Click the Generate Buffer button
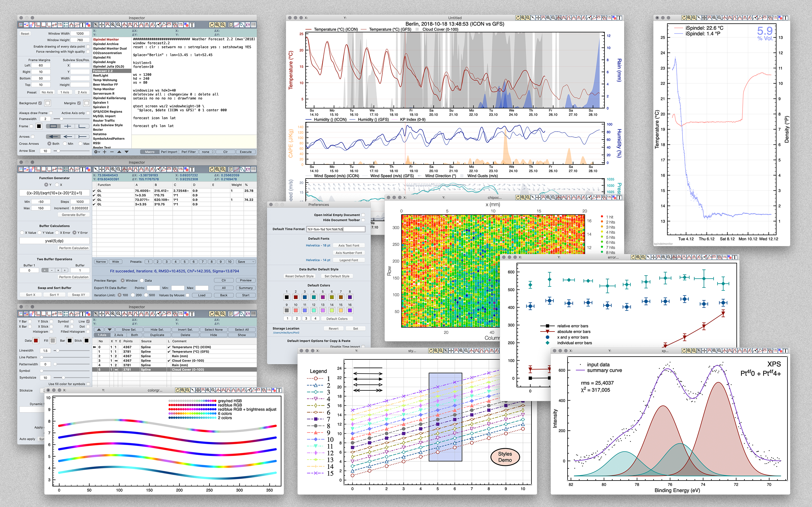 click(x=74, y=215)
